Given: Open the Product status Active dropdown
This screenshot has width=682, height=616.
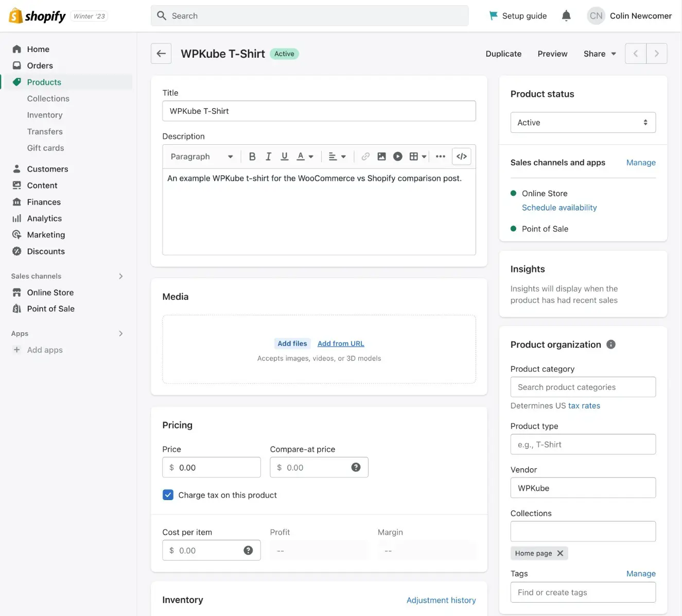Looking at the screenshot, I should point(583,123).
